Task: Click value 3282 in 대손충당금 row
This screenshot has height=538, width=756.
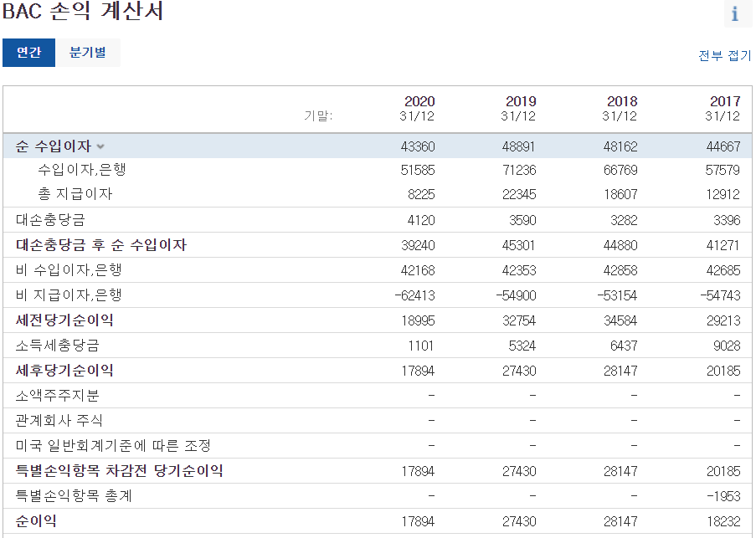Action: pyautogui.click(x=624, y=221)
